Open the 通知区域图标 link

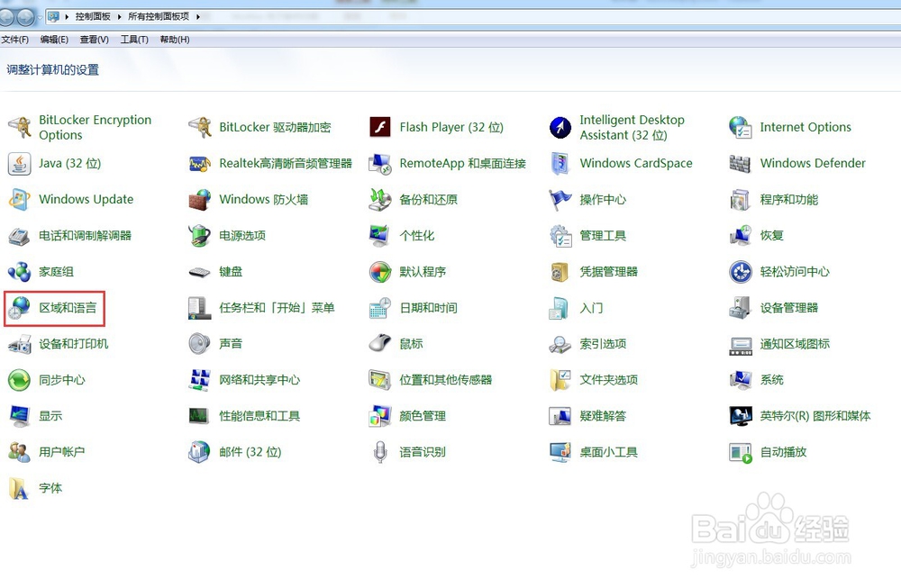(x=796, y=344)
